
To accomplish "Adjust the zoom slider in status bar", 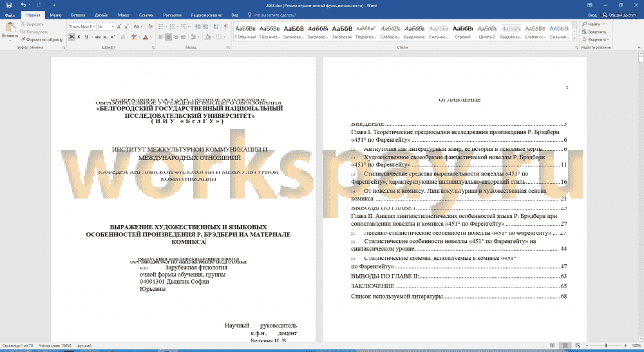I will (606, 346).
